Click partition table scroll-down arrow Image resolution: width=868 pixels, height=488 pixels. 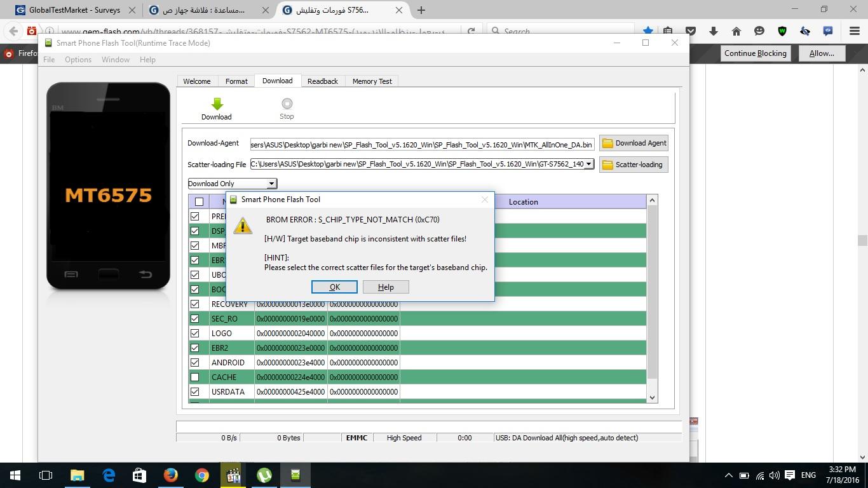click(x=651, y=397)
